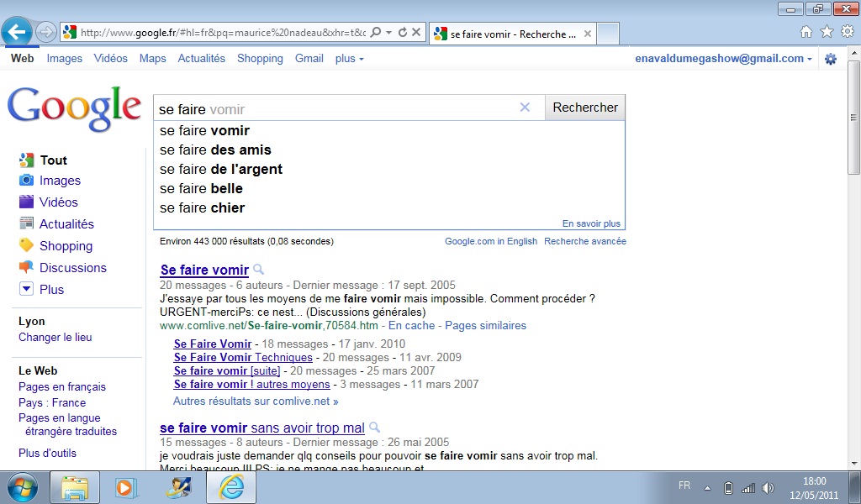
Task: Click the Actualités newspaper icon in sidebar
Action: coord(26,223)
